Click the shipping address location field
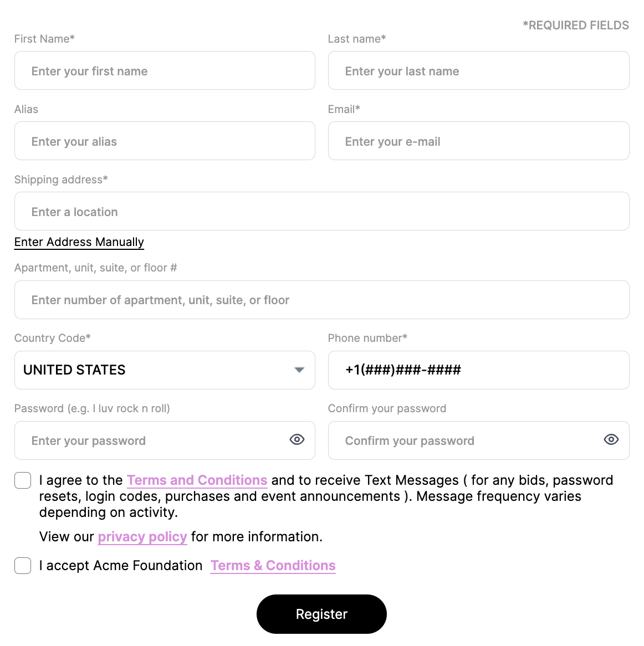 [321, 211]
